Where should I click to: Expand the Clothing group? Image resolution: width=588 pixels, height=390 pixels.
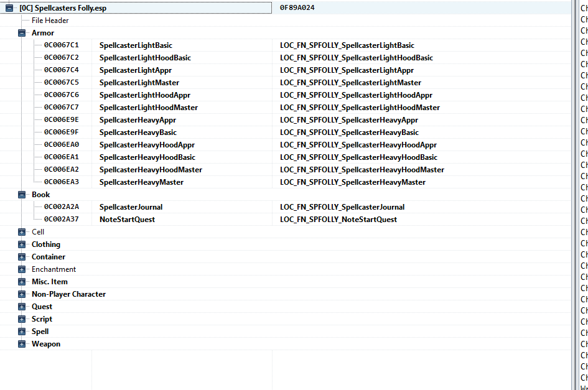pos(22,244)
